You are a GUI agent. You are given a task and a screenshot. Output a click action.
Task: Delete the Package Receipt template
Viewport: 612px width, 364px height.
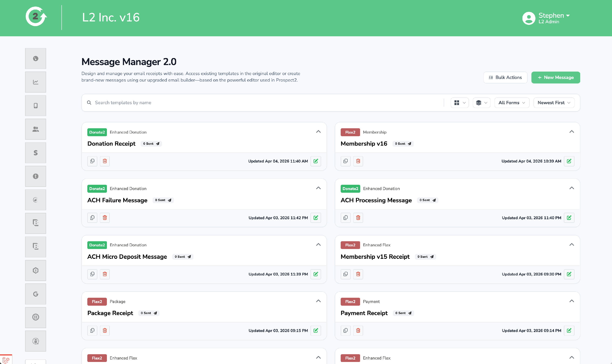[x=105, y=330]
